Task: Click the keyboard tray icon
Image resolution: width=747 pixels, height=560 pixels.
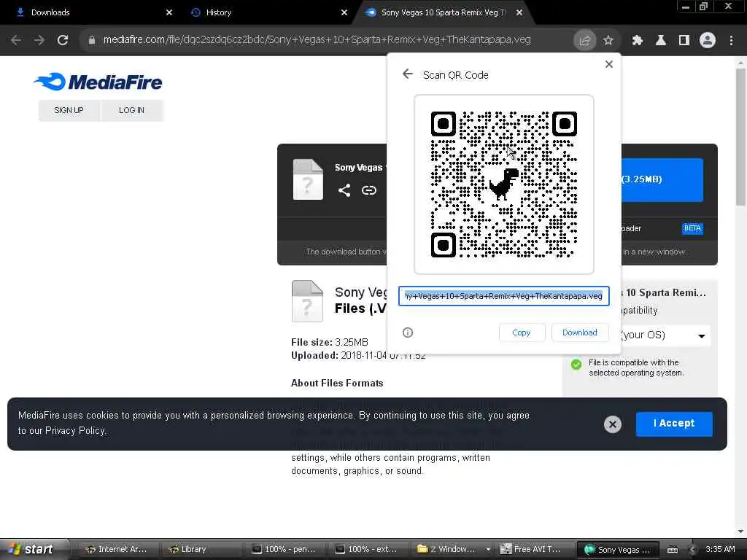Action: 672,550
